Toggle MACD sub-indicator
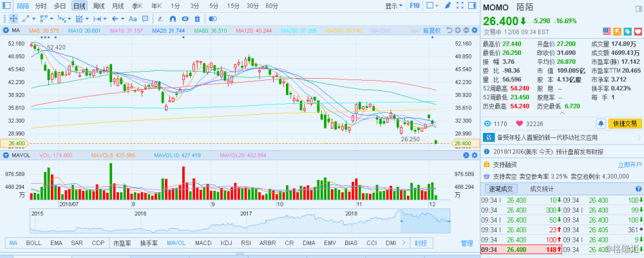 tap(204, 243)
